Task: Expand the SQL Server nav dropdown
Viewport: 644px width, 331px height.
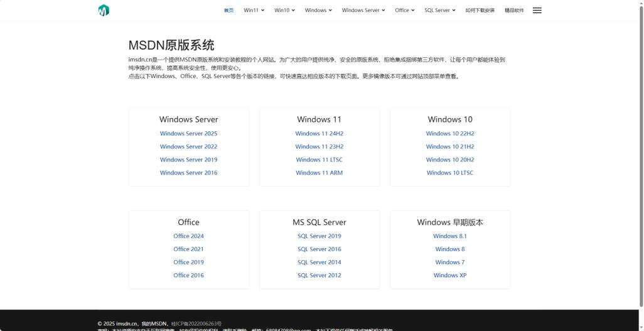Action: [x=440, y=10]
